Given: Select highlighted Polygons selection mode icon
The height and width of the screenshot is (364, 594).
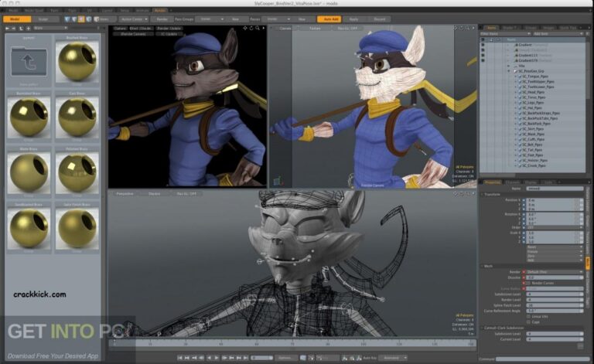Looking at the screenshot, I should 81,19.
